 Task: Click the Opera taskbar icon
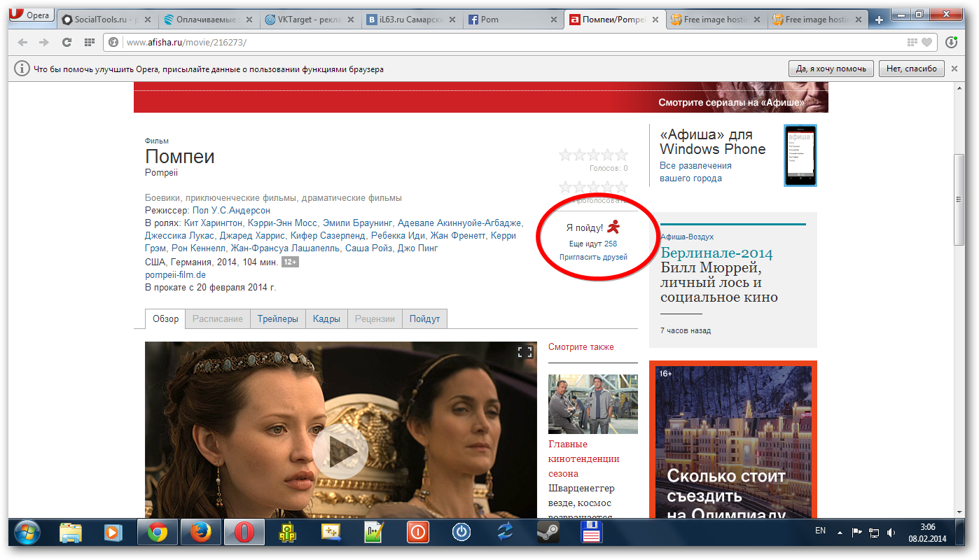244,533
